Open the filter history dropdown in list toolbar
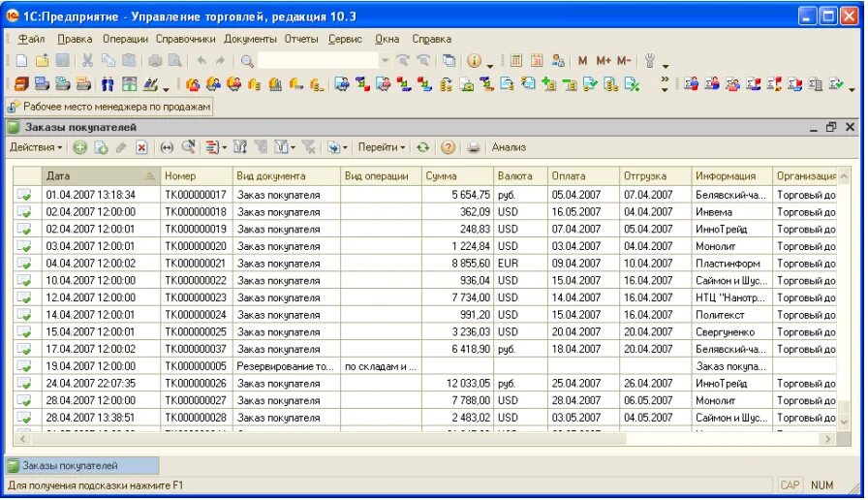The height and width of the screenshot is (500, 868). coord(285,147)
